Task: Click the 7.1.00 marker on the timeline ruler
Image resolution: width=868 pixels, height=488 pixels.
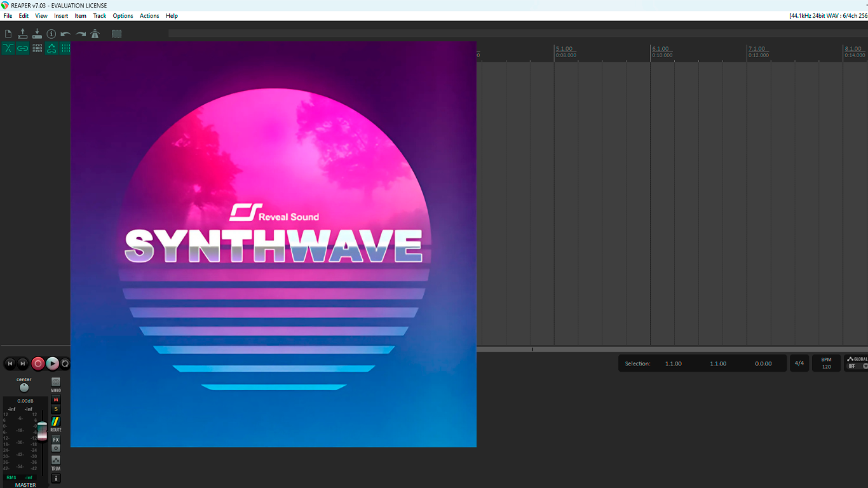Action: point(757,49)
